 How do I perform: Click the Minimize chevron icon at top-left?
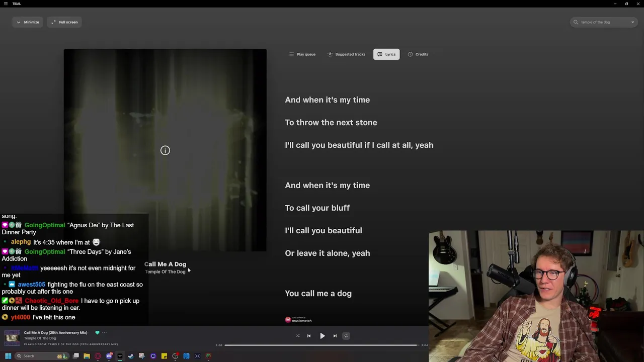coord(19,22)
